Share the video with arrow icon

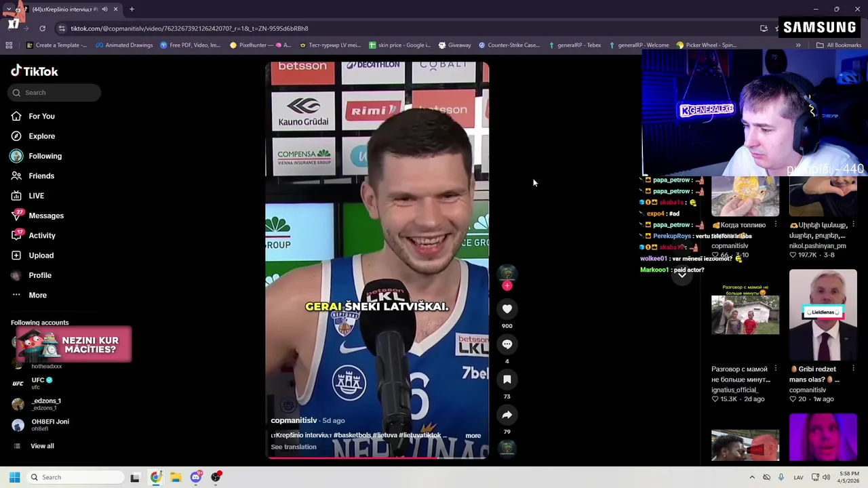pyautogui.click(x=507, y=415)
